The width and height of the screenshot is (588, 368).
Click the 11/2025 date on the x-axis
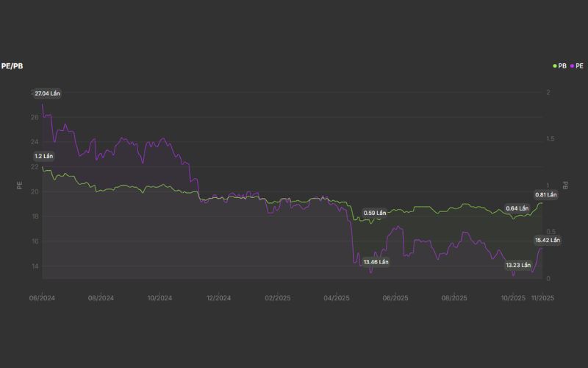542,298
